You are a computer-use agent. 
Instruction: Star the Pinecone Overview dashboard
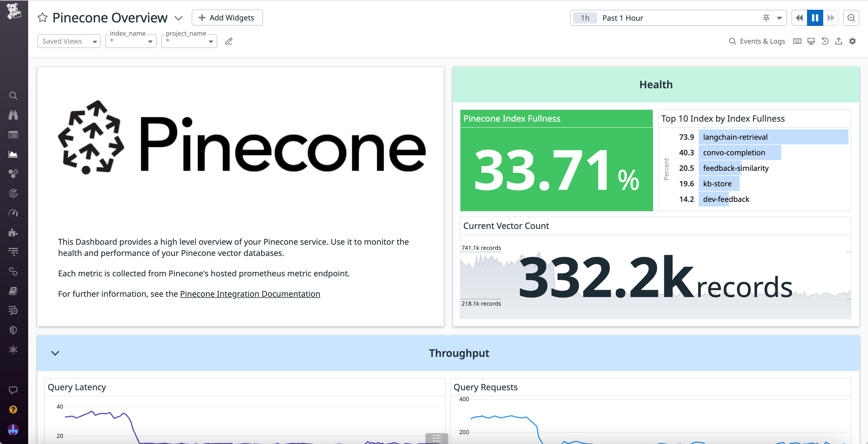click(43, 18)
